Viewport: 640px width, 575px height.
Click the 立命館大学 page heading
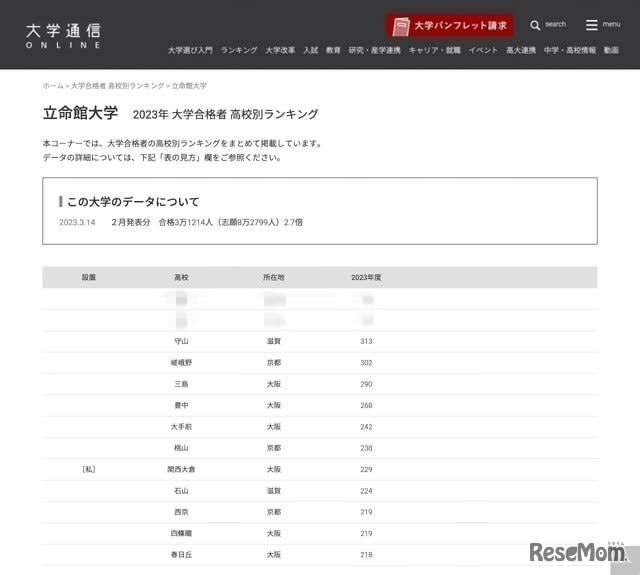80,113
